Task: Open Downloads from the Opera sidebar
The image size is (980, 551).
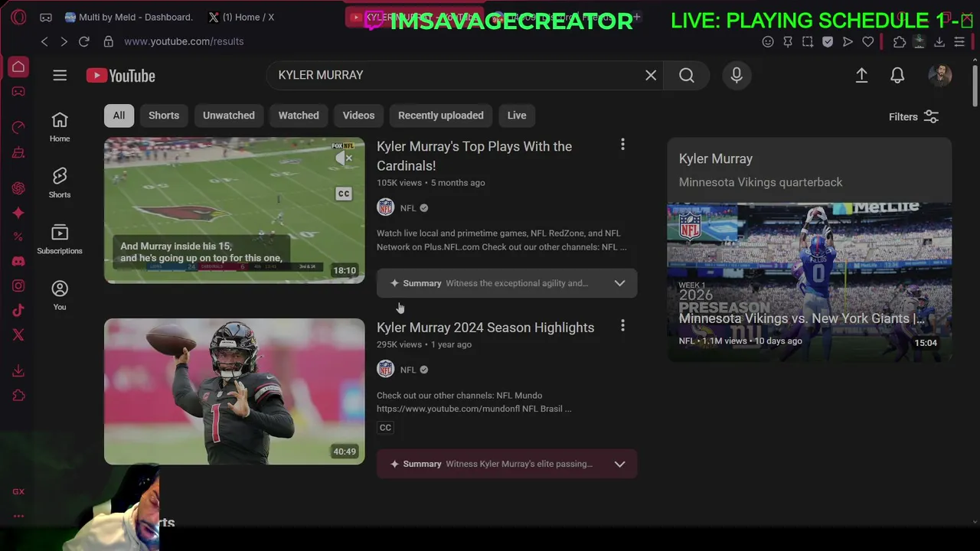Action: (x=18, y=371)
